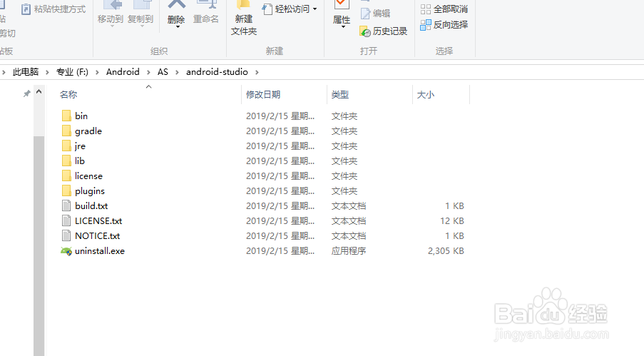Select the NOTICE.txt file icon

(x=66, y=235)
